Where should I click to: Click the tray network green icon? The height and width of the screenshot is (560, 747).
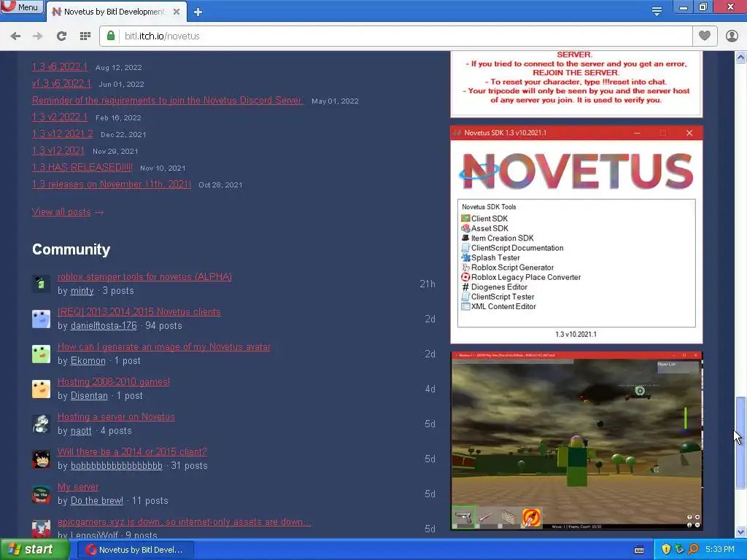[679, 550]
